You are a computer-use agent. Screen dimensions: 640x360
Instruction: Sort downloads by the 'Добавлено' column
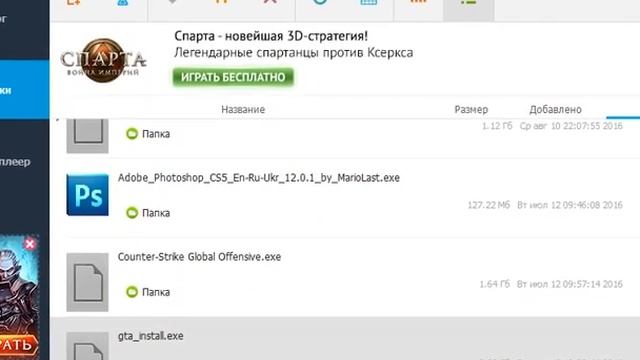click(556, 109)
